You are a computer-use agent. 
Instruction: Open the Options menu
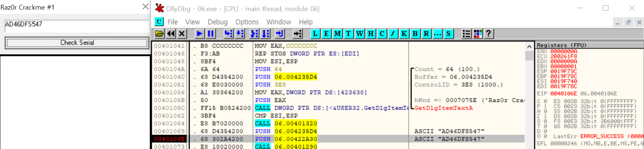[x=247, y=22]
